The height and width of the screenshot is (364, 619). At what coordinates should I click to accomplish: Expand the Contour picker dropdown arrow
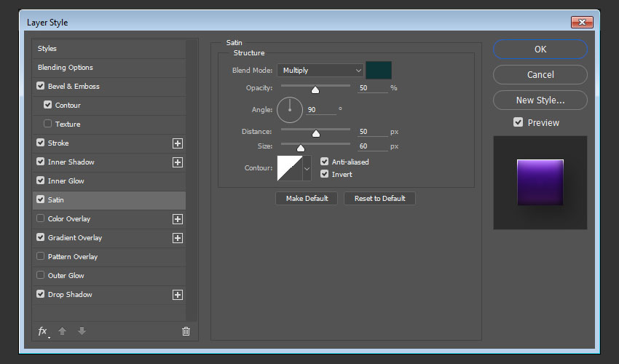click(x=307, y=169)
